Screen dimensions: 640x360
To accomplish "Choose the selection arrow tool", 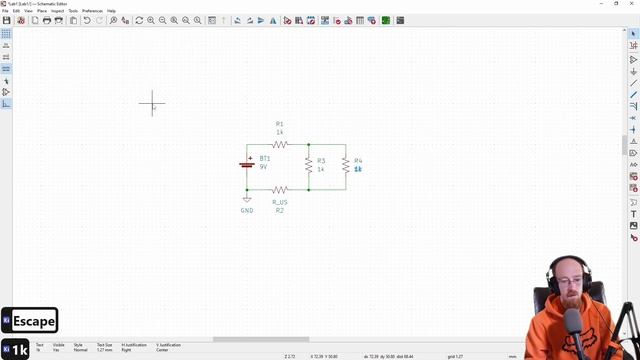I will [633, 34].
